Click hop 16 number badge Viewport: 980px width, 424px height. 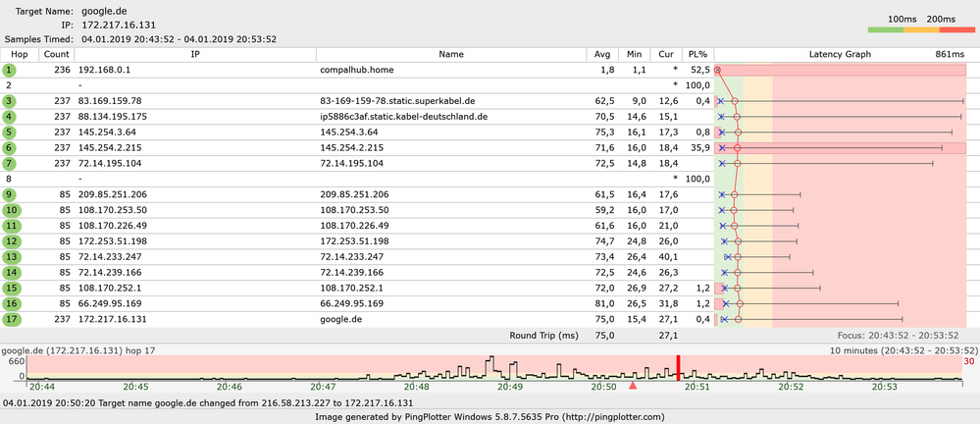12,304
